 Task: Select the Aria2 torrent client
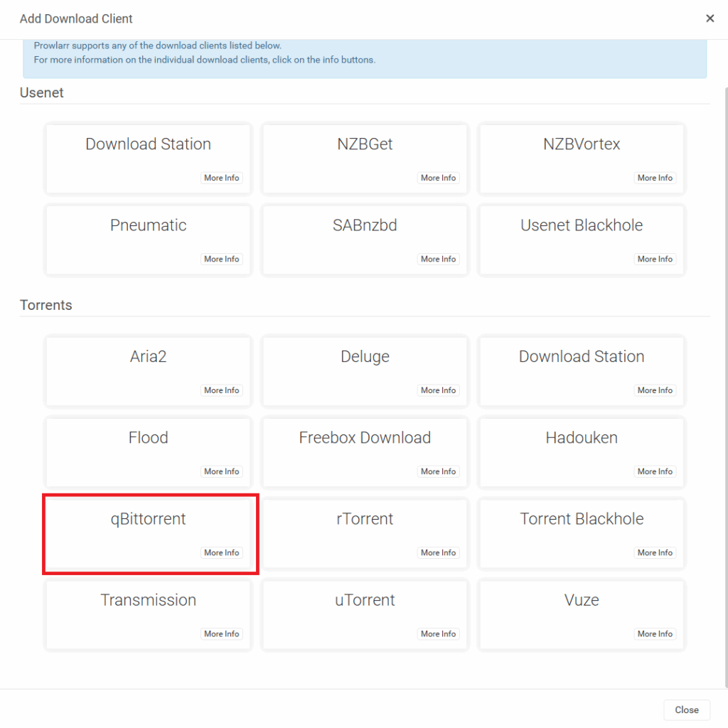148,371
